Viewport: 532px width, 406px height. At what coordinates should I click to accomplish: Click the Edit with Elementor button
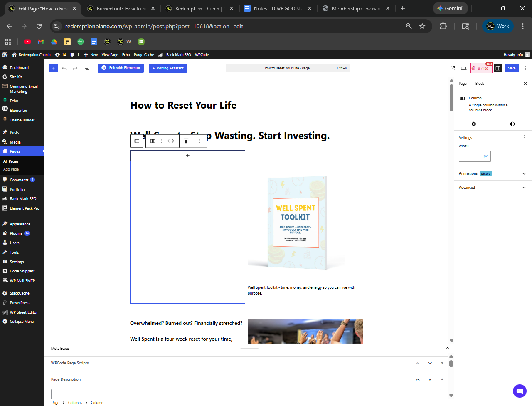point(121,68)
